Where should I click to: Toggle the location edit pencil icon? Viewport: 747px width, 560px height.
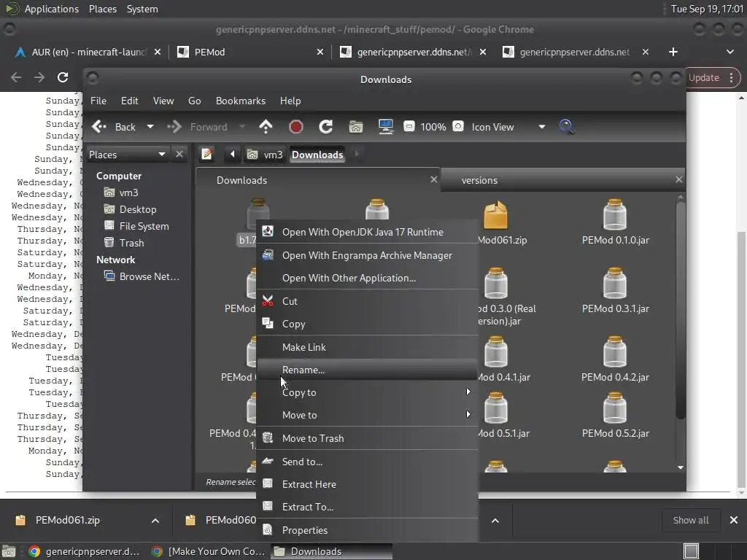click(206, 155)
